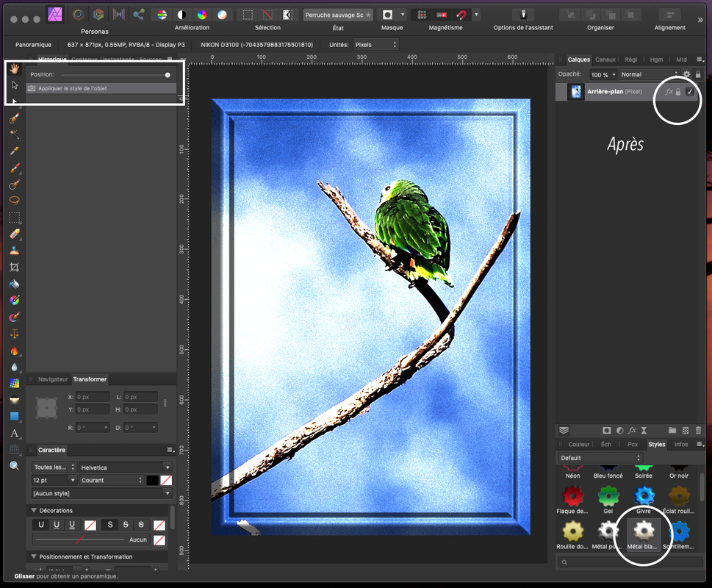Select the Move arrow tool
Image resolution: width=712 pixels, height=588 pixels.
pyautogui.click(x=15, y=85)
